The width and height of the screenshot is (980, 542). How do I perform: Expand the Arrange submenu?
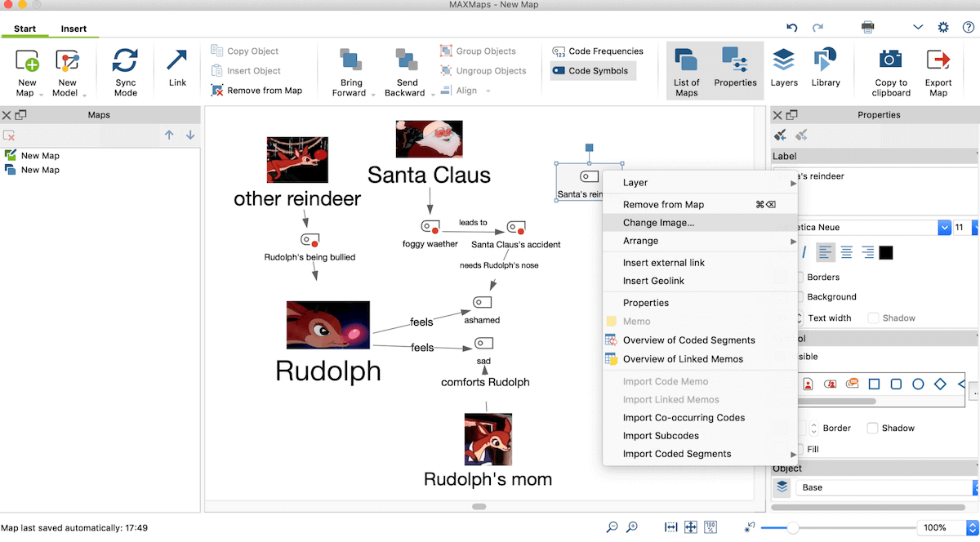[700, 241]
